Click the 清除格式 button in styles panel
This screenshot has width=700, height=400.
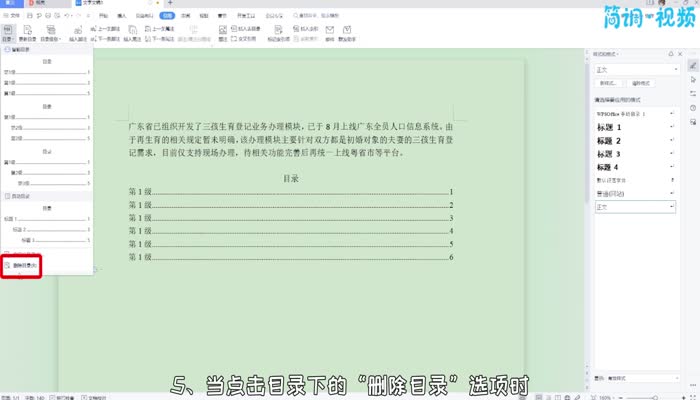point(641,83)
